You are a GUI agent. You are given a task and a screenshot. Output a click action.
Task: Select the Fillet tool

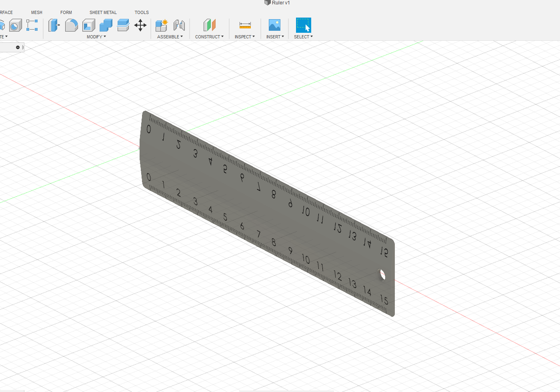[71, 25]
